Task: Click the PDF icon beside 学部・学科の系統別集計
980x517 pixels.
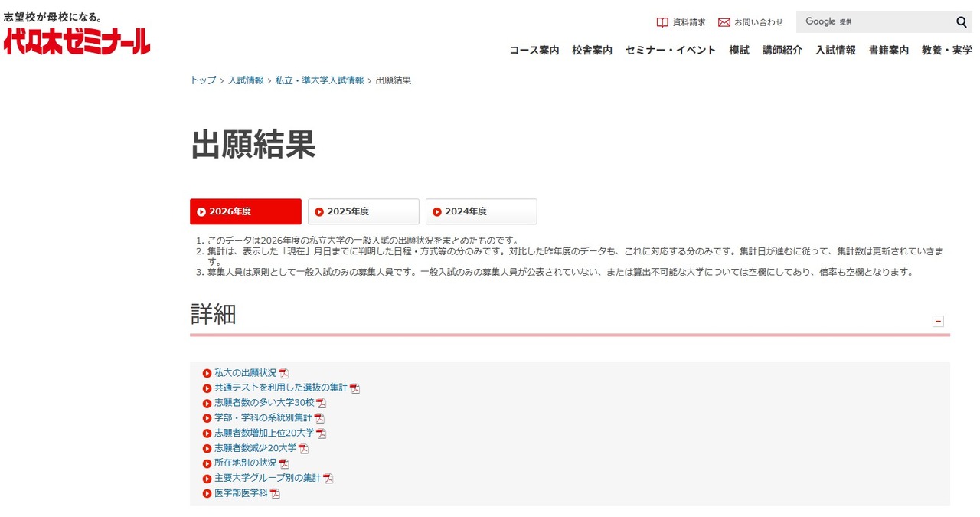Action: coord(318,417)
